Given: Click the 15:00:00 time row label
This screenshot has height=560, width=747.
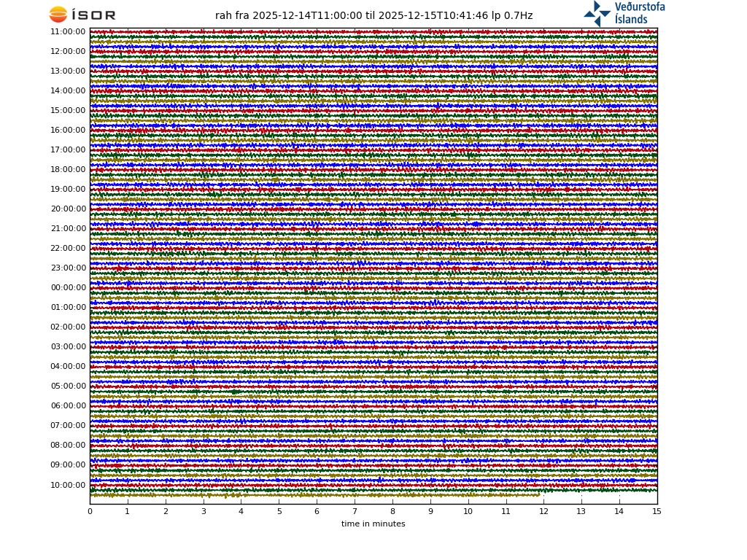Looking at the screenshot, I should pyautogui.click(x=68, y=111).
